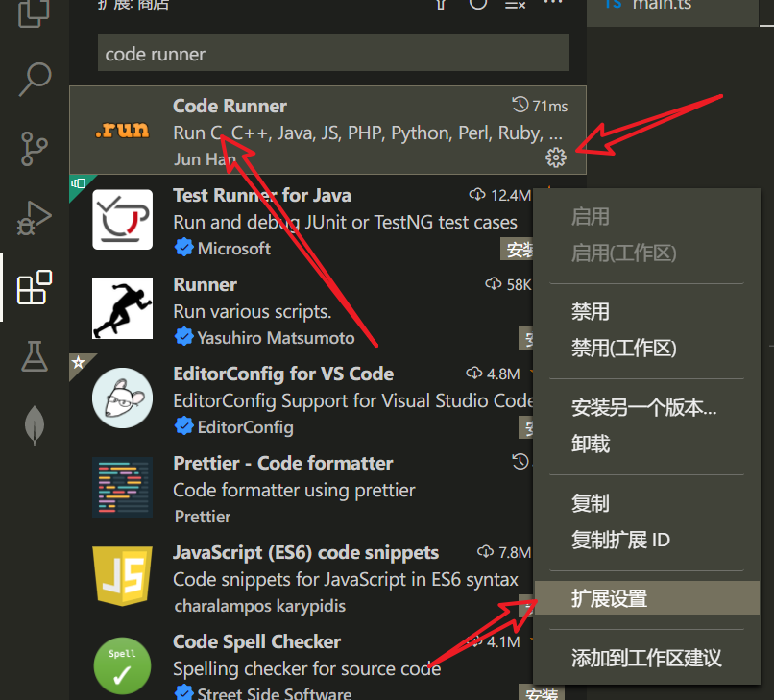Click the download cloud icon beside 7.8M
This screenshot has width=774, height=700.
[x=486, y=551]
